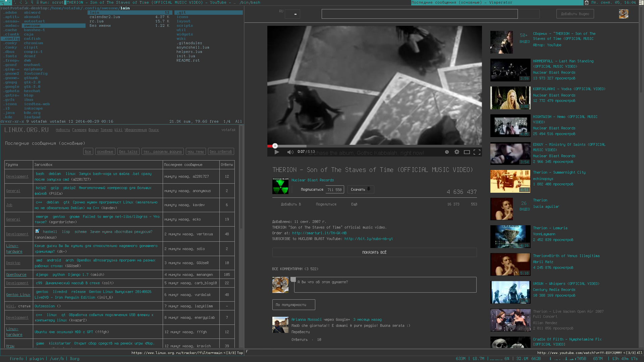644x362 pixels.
Task: Open Уведомления in linux.org.ru menu
Action: pyautogui.click(x=136, y=130)
